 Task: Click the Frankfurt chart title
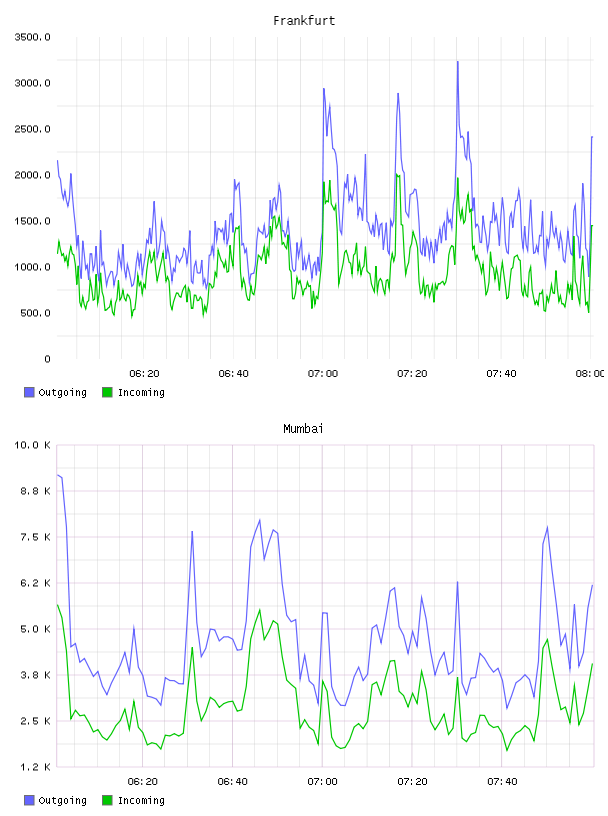coord(304,21)
